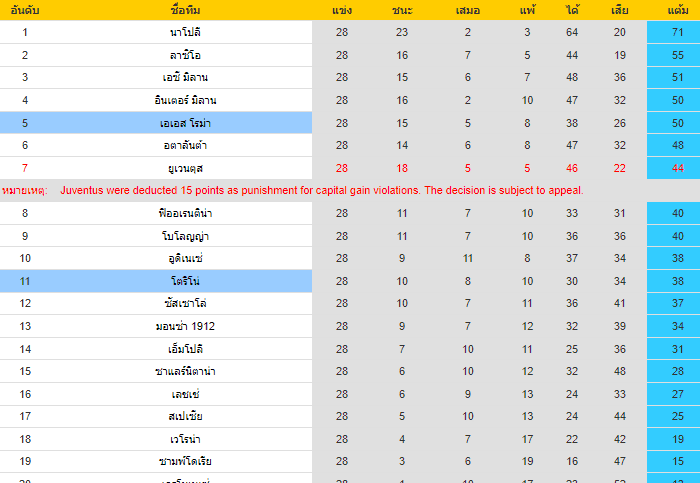Viewport: 700px width, 483px height.
Task: Select the ชนะ wins column header
Action: tap(402, 10)
